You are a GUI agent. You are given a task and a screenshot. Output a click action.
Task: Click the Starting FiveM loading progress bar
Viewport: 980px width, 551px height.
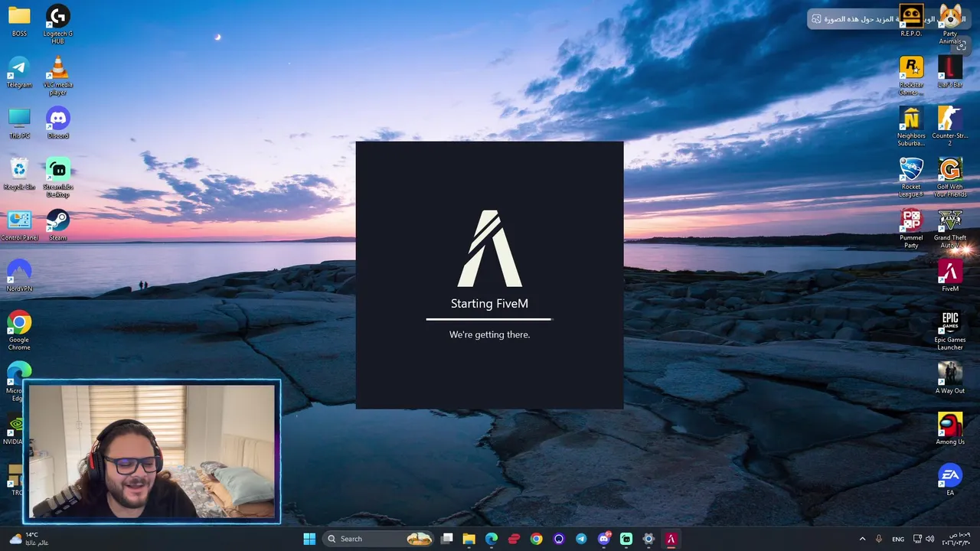[x=489, y=319]
